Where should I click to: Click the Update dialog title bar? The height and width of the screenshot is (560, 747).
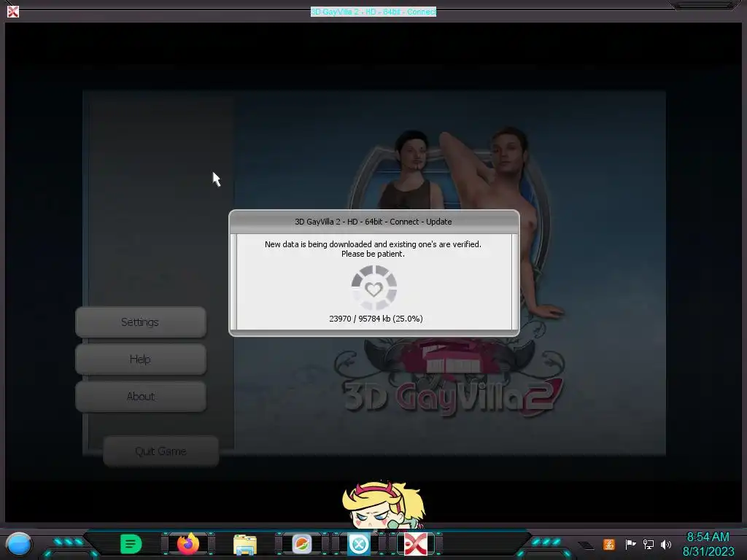click(374, 222)
